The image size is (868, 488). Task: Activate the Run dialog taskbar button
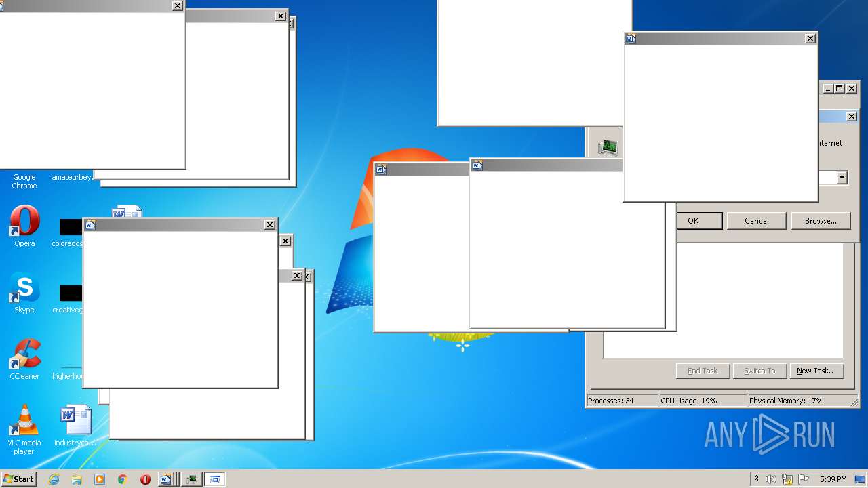215,479
